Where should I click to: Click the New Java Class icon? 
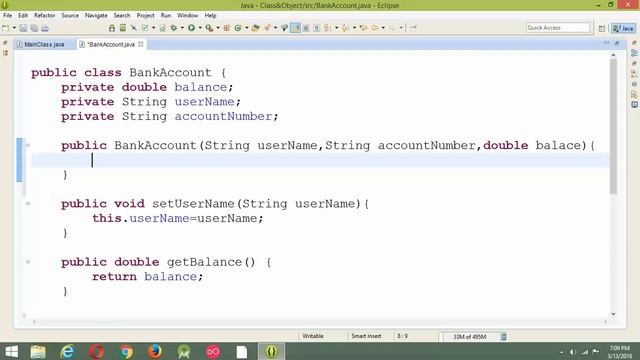(238, 28)
